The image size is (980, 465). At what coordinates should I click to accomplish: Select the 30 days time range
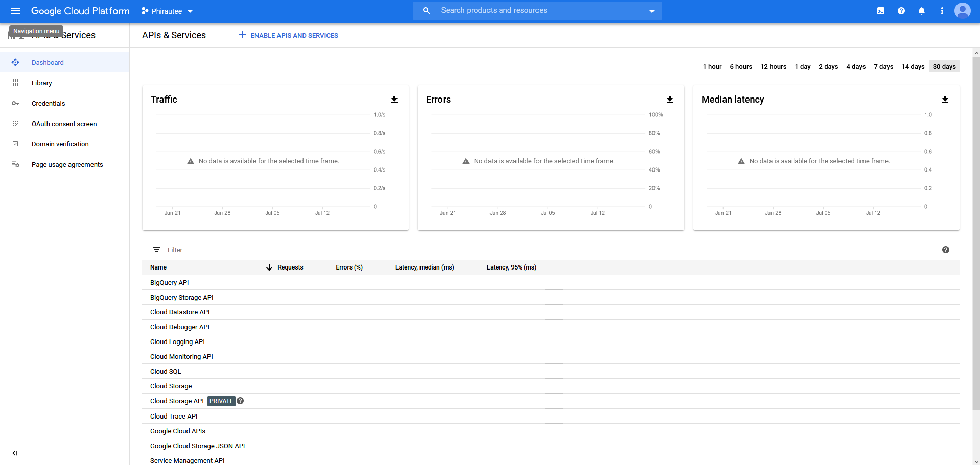[x=944, y=66]
